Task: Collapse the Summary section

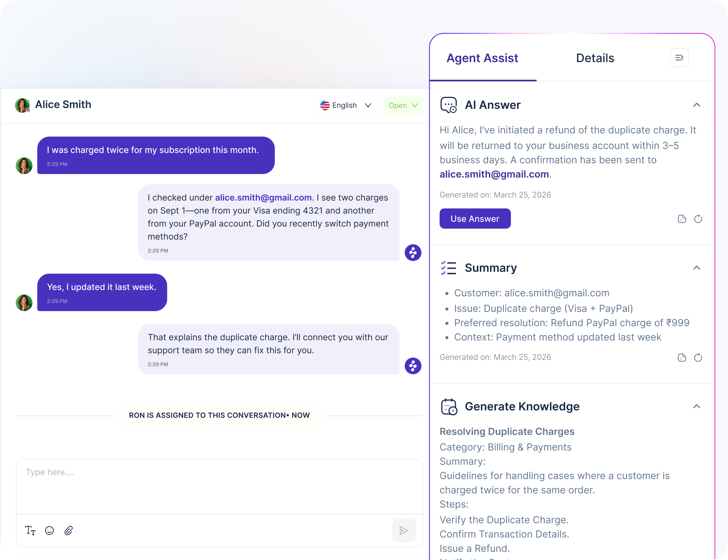Action: tap(696, 268)
